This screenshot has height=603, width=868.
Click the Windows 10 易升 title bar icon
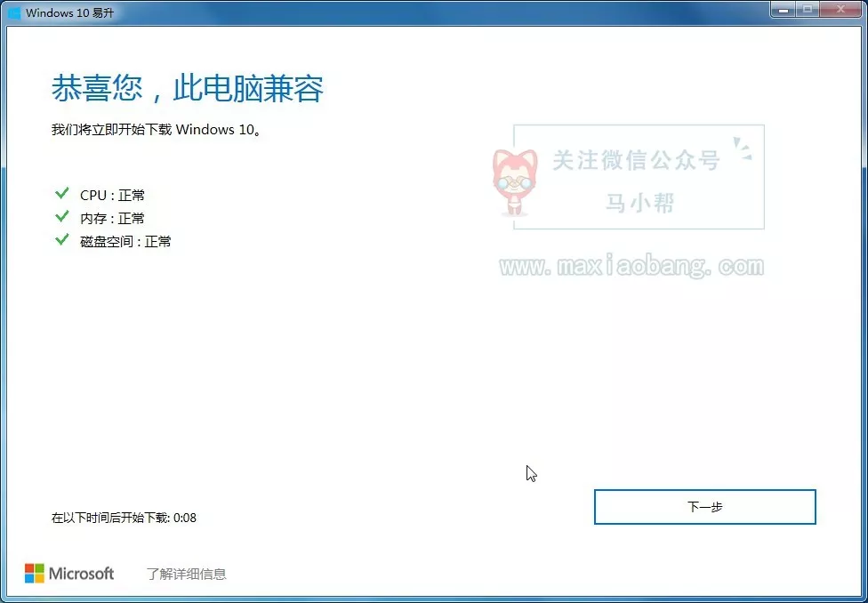point(14,12)
